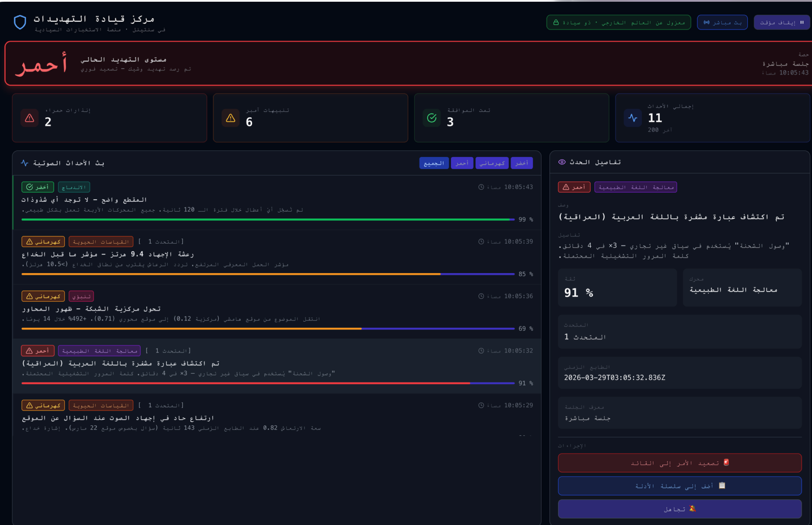812x525 pixels.
Task: Toggle the live broadcast بث مباشر button
Action: [722, 23]
